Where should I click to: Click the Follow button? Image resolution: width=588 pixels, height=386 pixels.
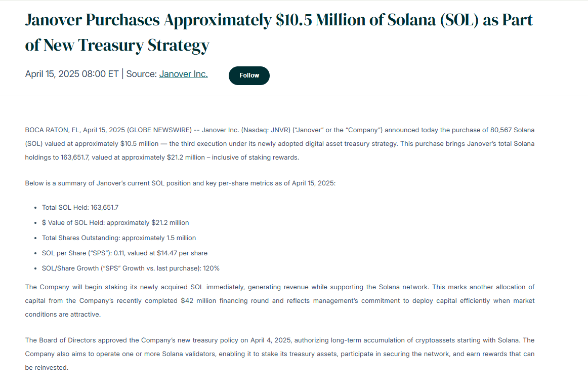[x=249, y=75]
